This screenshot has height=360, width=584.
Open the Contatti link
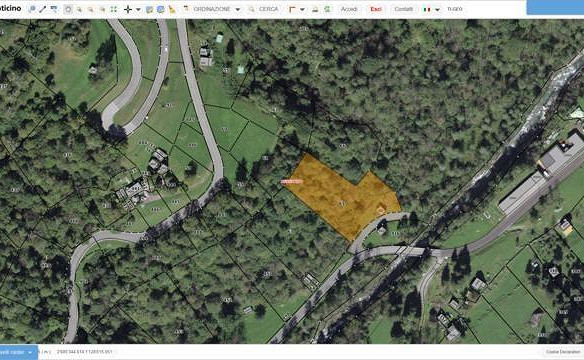[x=404, y=9]
